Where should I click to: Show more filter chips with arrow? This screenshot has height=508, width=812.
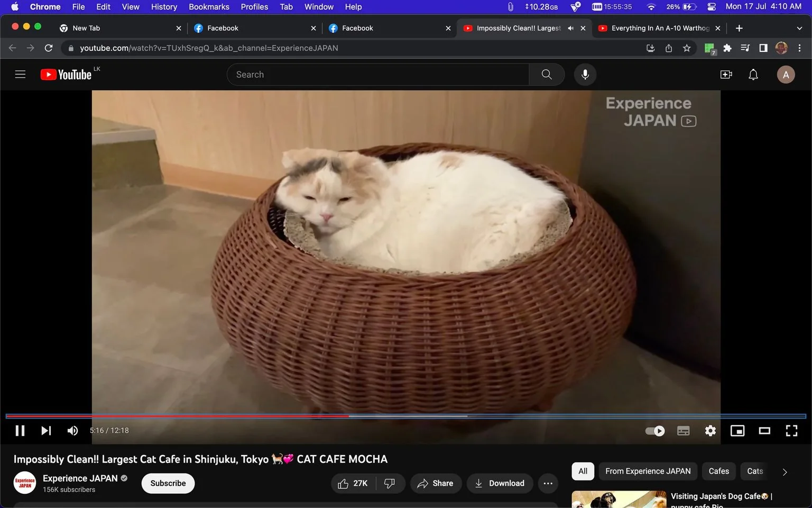click(785, 472)
